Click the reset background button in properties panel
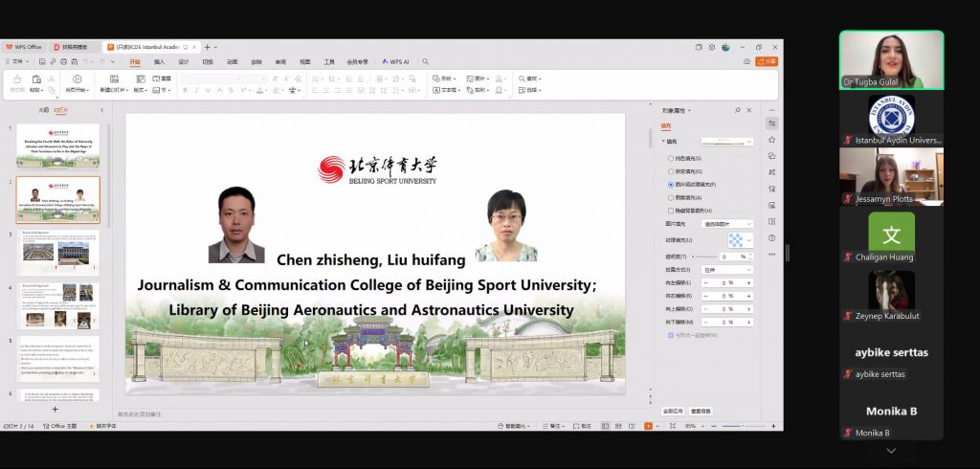This screenshot has height=469, width=980. 701,412
